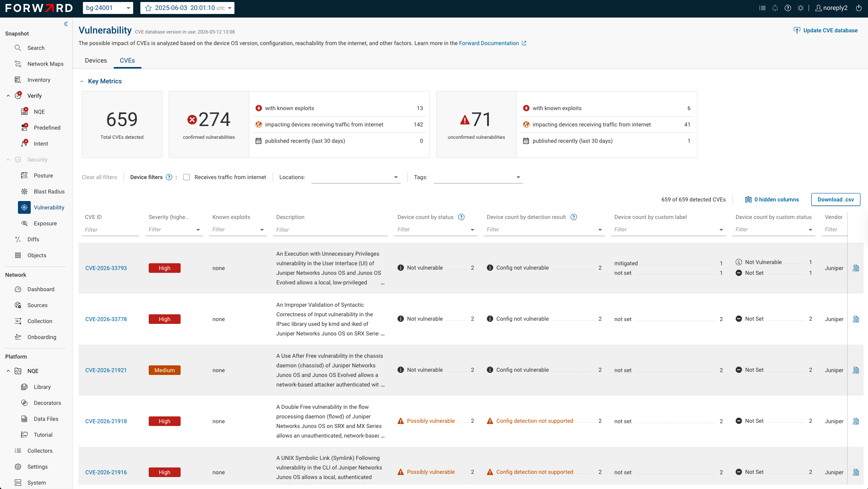Open Intent checks under Verify
The image size is (868, 489).
[41, 144]
